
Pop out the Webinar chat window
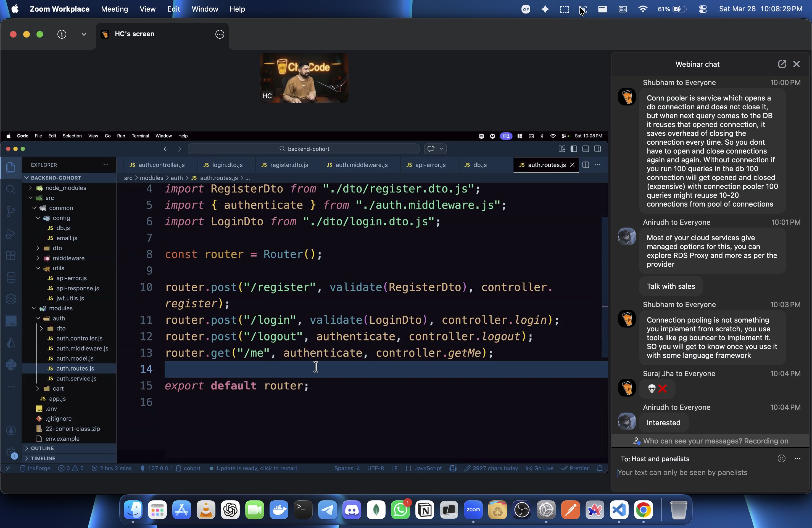coord(782,64)
